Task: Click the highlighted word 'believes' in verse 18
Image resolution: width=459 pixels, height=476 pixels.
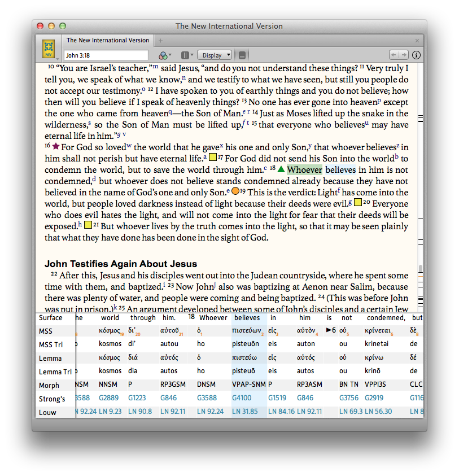Action: 340,170
